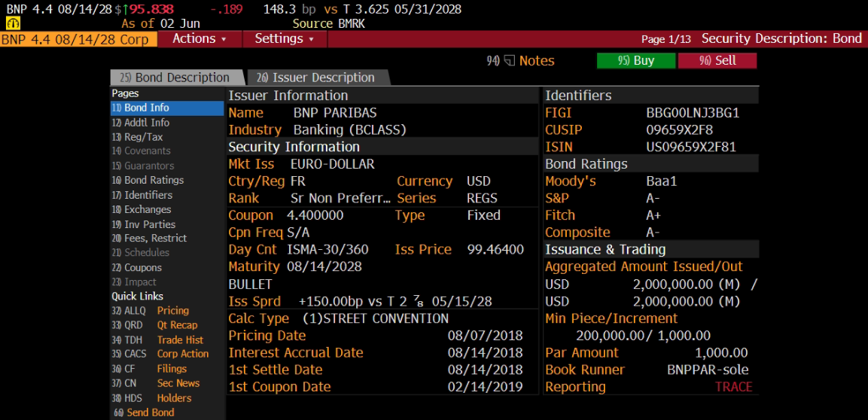Click the Series value REGS
Screen dimensions: 868x420
click(482, 199)
